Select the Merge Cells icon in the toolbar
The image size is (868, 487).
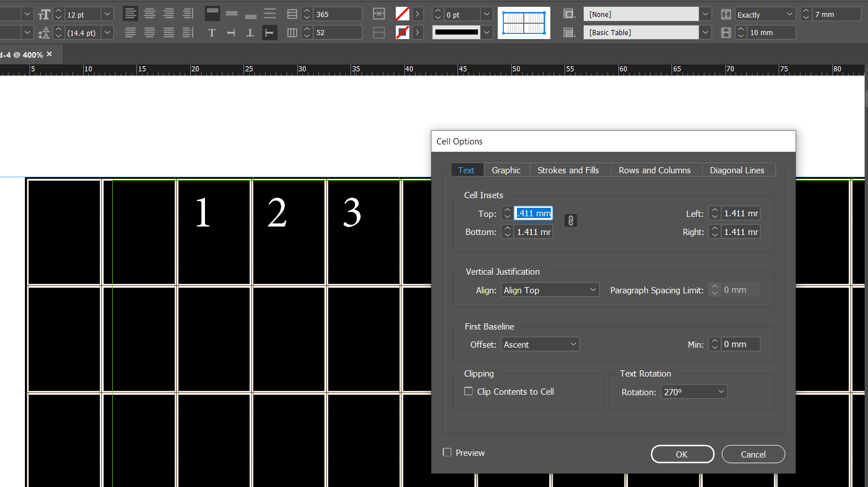tap(379, 14)
